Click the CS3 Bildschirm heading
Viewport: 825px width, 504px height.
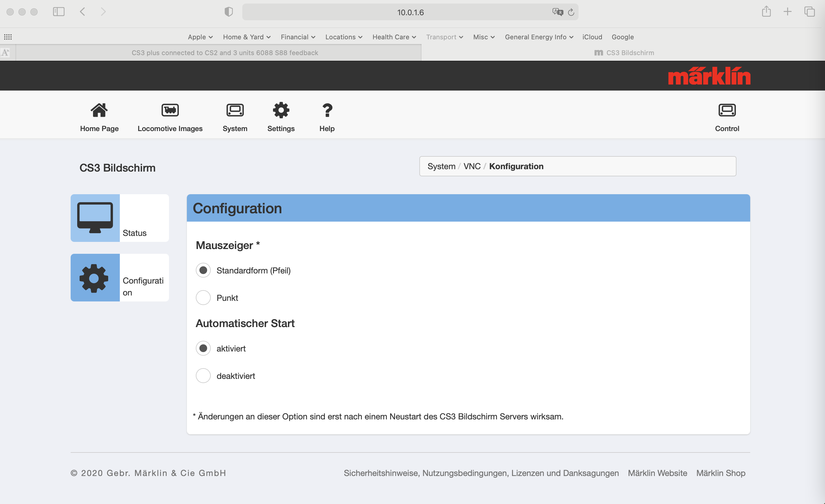[x=117, y=168]
